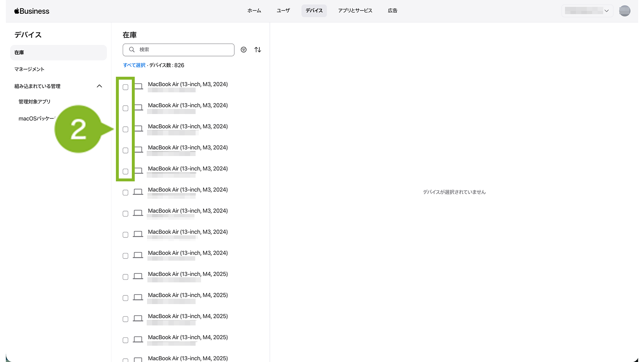Screen dimensions: 644x362
Task: Select checkbox for first M4 2025 device
Action: (x=125, y=277)
